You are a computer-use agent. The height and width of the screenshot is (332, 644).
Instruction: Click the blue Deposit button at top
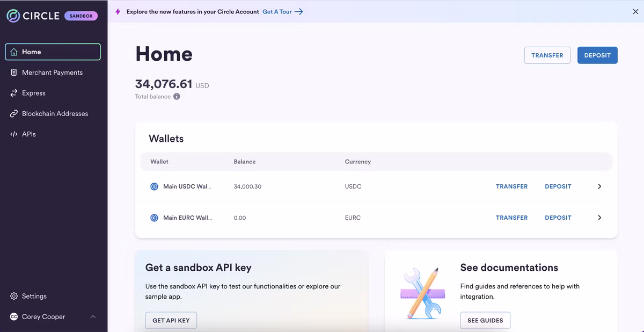coord(597,55)
